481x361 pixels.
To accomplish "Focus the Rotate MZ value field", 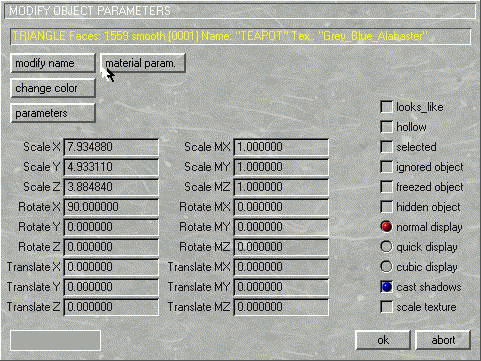I will 281,247.
